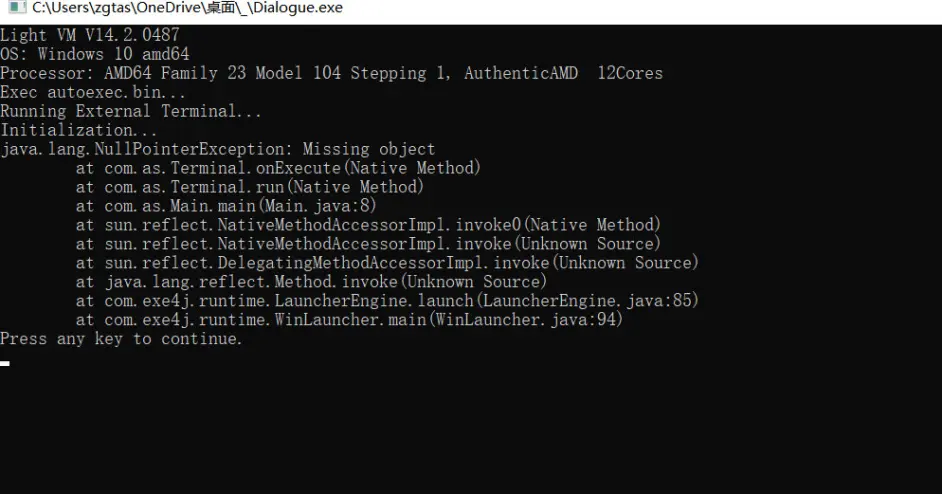Click the Dialogue.exe window title text
Viewport: 942px width, 494px height.
point(187,9)
